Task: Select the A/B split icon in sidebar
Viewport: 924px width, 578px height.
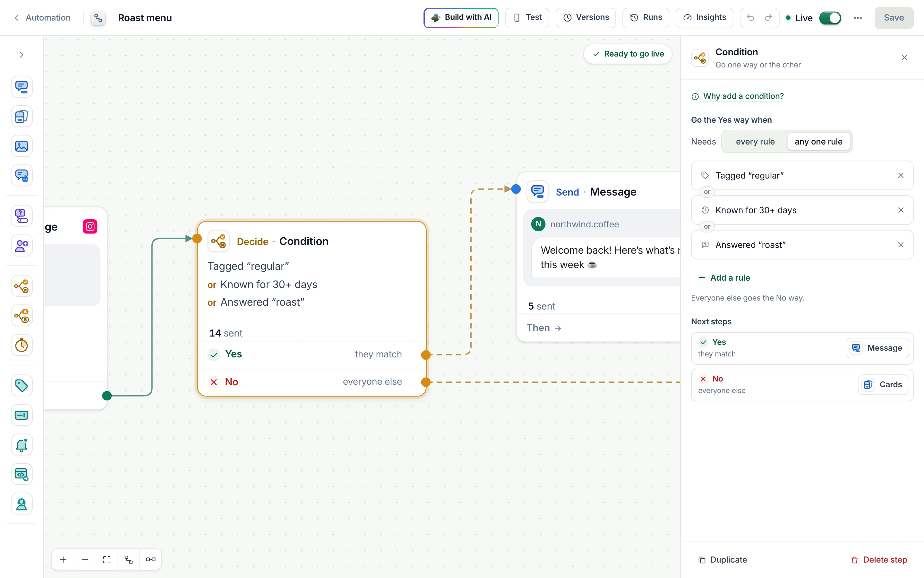Action: pyautogui.click(x=21, y=315)
